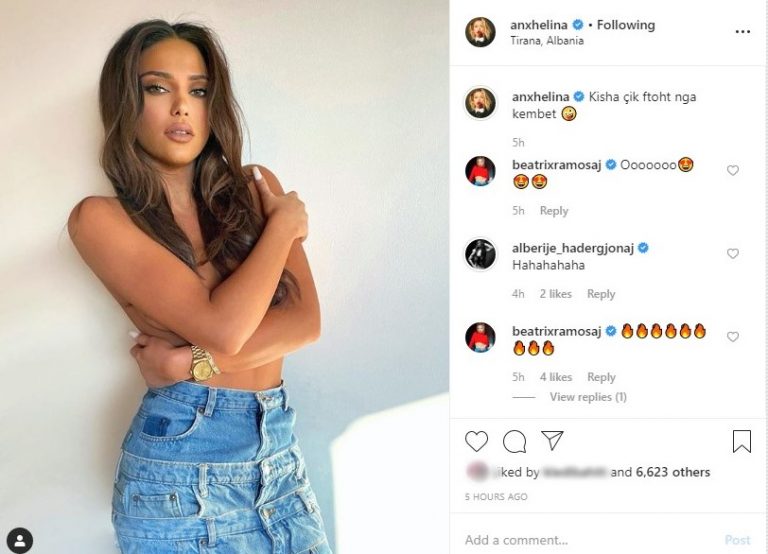Reply to the Hahahahaha comment
The image size is (768, 554).
tap(601, 294)
